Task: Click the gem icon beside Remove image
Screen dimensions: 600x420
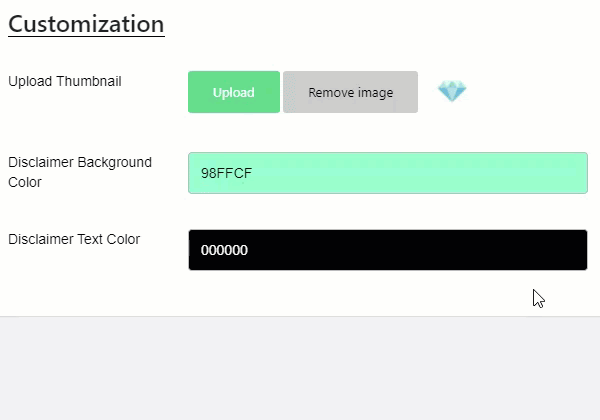Action: 452,91
